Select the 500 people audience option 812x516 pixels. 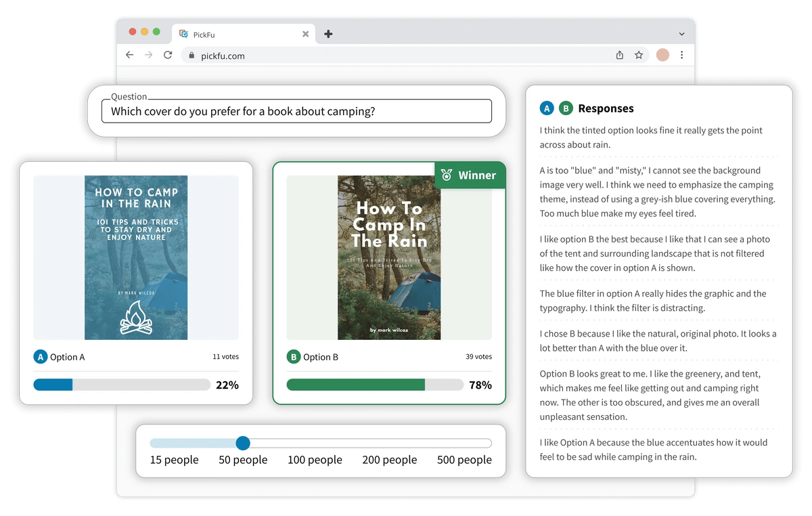tap(464, 460)
